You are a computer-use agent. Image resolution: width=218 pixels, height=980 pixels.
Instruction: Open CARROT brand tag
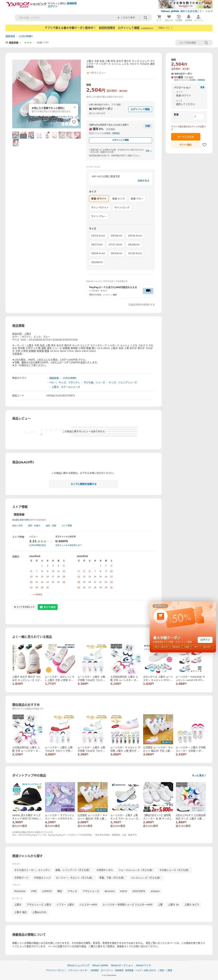point(47,891)
